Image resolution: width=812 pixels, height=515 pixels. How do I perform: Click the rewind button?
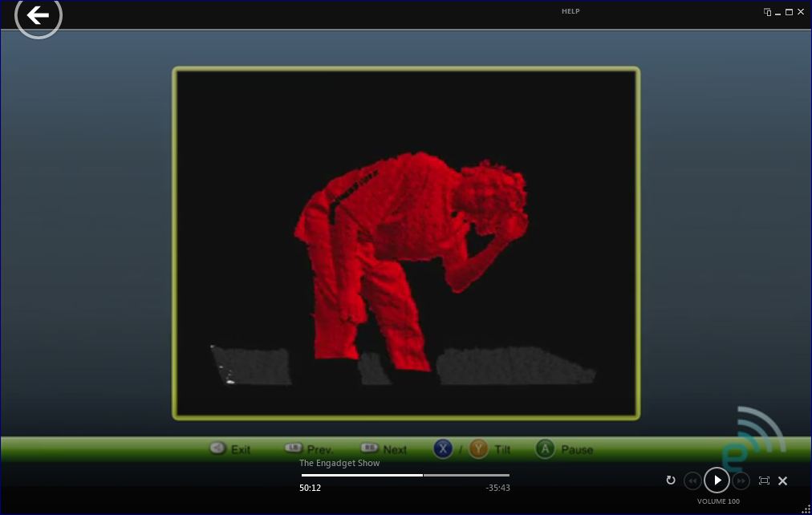point(692,481)
